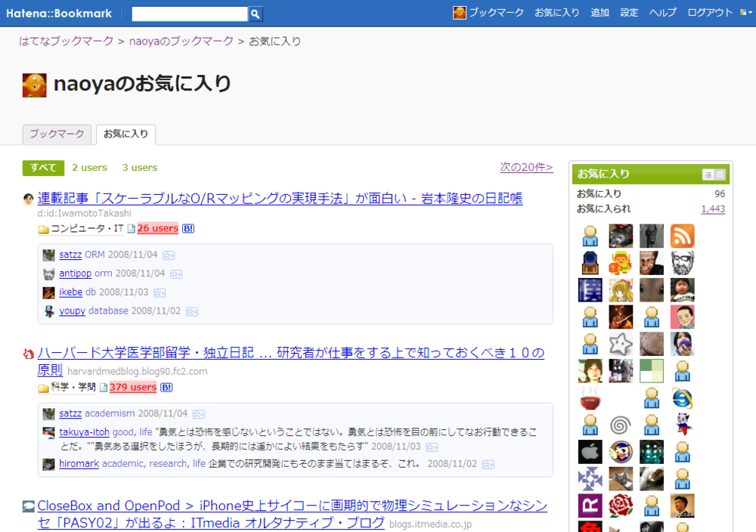
Task: Click 追加 in the header menu
Action: point(600,13)
